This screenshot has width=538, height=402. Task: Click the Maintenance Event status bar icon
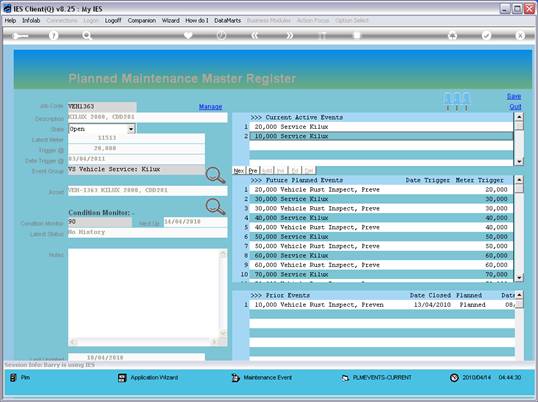[235, 378]
